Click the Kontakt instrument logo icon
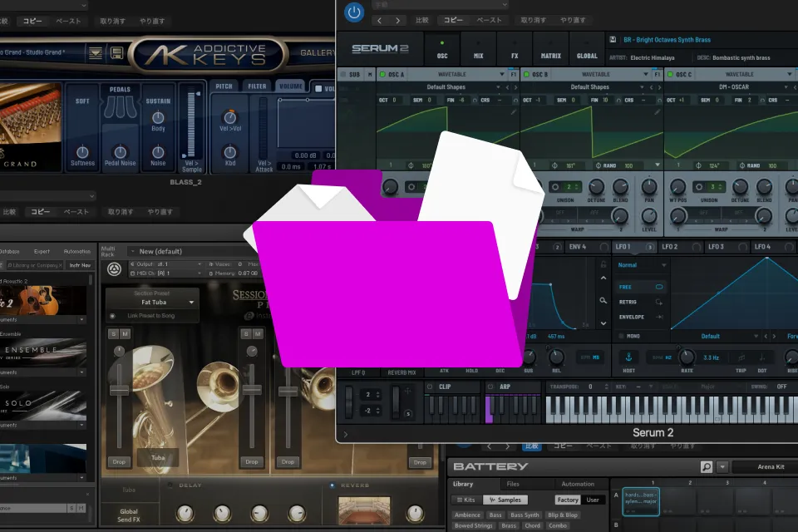This screenshot has height=532, width=798. point(114,268)
